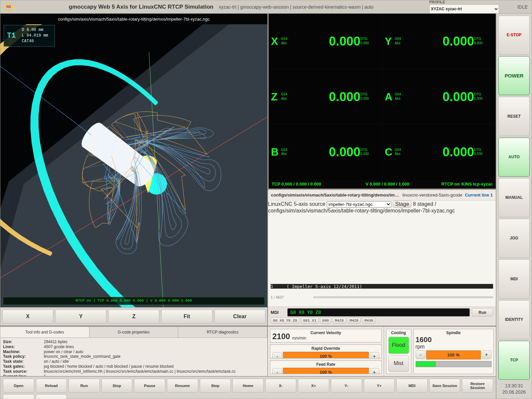
Task: Select MDI mode in the right side panel
Action: [x=514, y=279]
